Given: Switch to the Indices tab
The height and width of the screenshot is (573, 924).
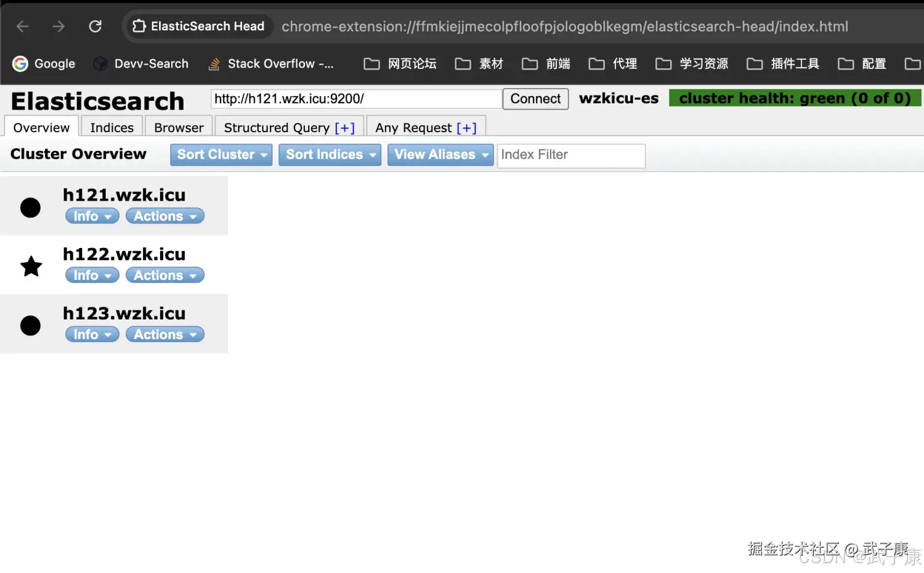Looking at the screenshot, I should pos(112,127).
